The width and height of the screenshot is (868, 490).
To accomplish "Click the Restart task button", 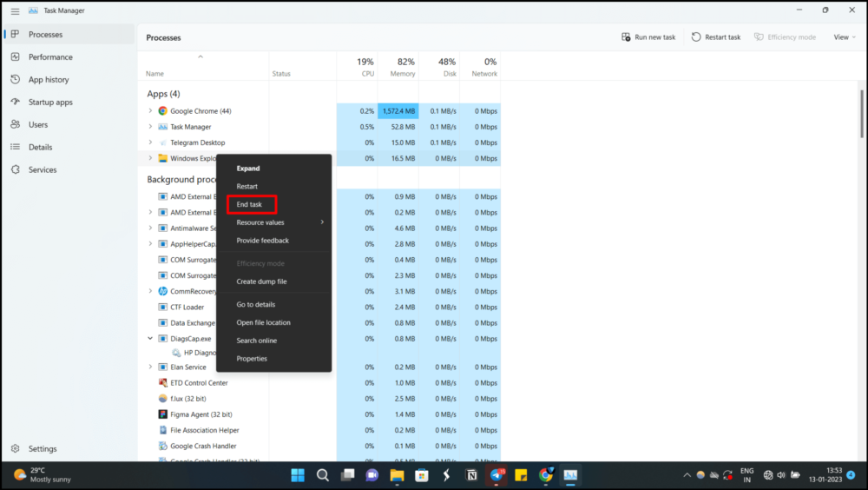I will coord(716,37).
